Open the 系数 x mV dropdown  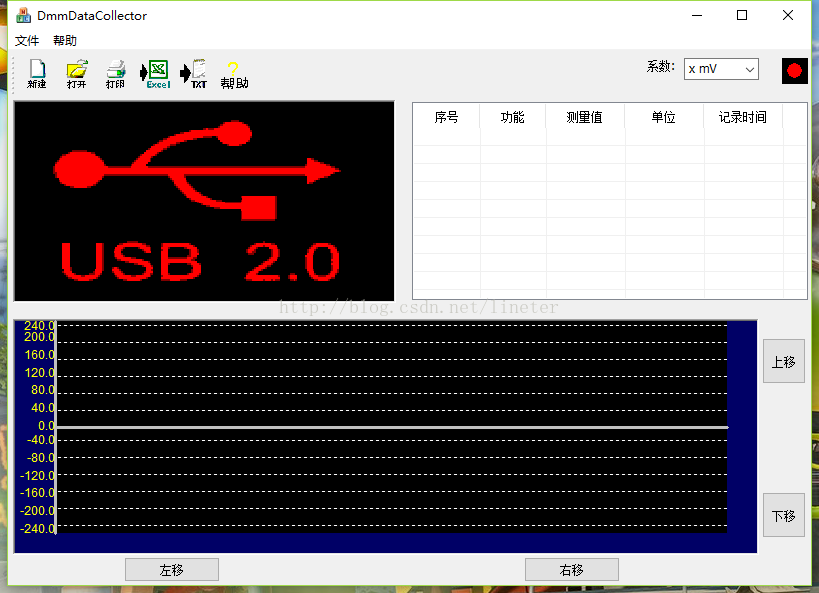click(x=721, y=69)
